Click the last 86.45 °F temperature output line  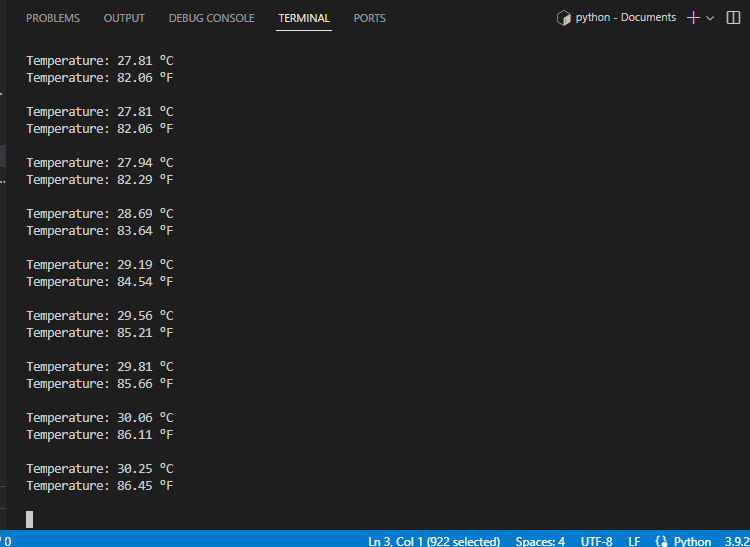(x=100, y=486)
